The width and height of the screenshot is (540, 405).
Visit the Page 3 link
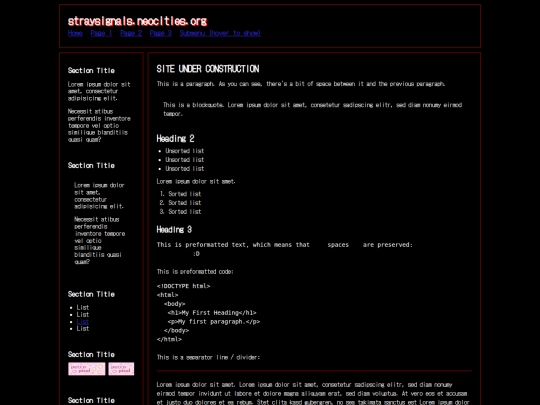(160, 33)
